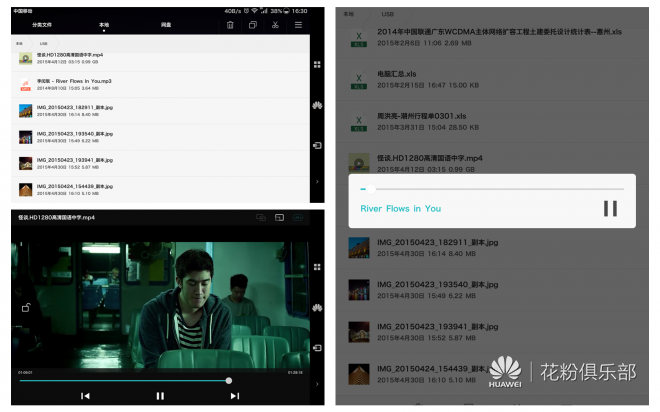This screenshot has height=412, width=660.
Task: Open IMG_20150423_182911 jpg in dimmed list
Action: 492,248
